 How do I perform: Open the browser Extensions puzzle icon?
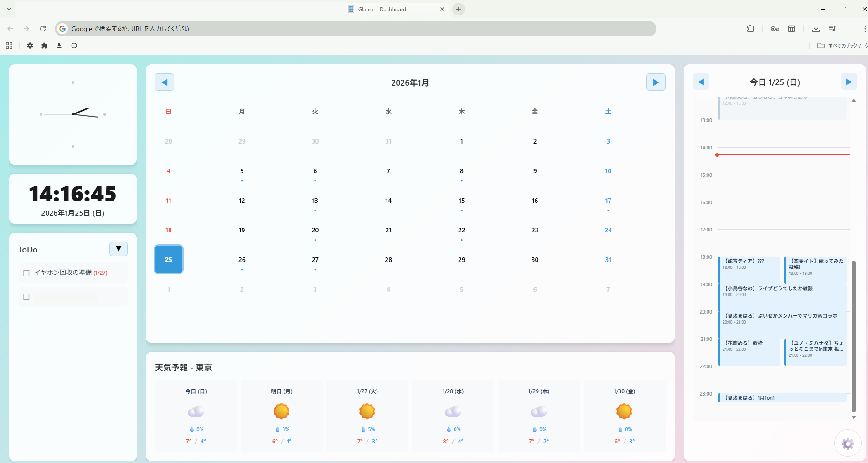(750, 28)
